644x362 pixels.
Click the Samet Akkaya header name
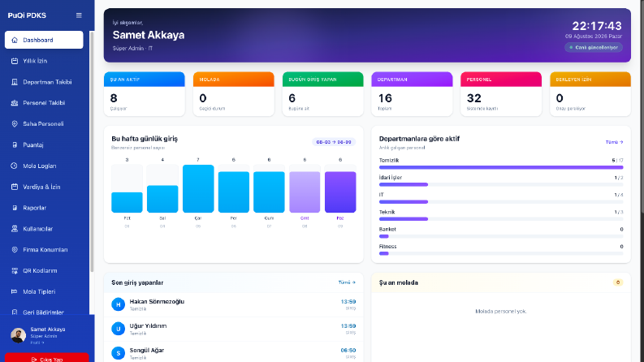[x=149, y=35]
